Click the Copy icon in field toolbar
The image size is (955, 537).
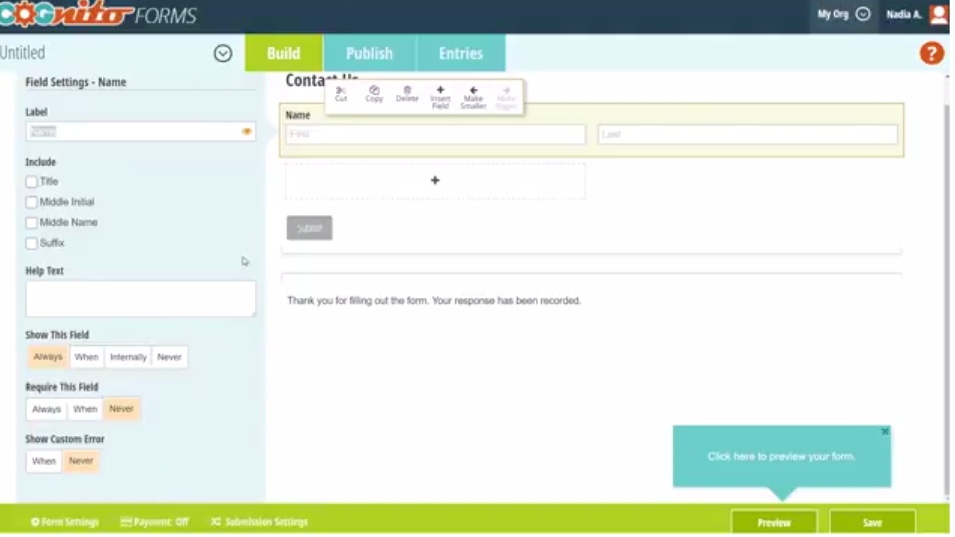374,93
